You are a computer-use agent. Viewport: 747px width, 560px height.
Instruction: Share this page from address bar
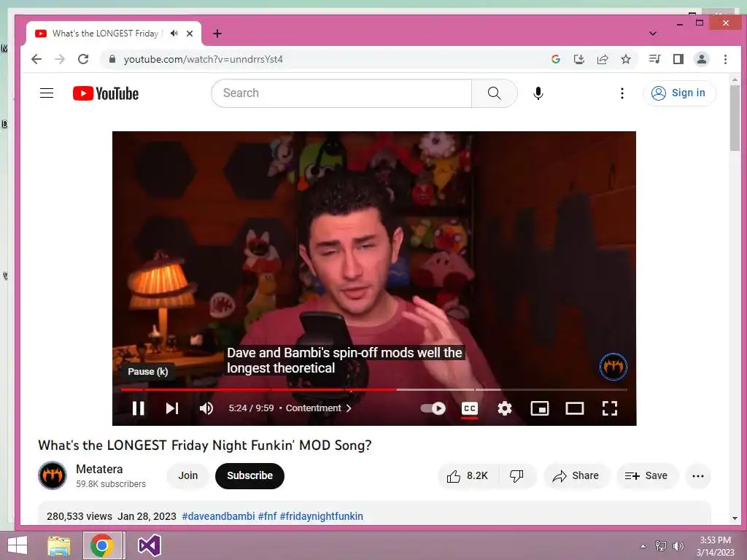coord(603,59)
